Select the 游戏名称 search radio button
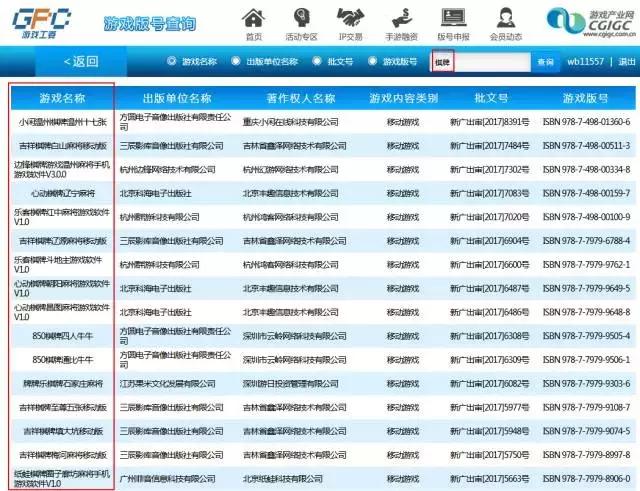This screenshot has width=640, height=491. pos(171,61)
